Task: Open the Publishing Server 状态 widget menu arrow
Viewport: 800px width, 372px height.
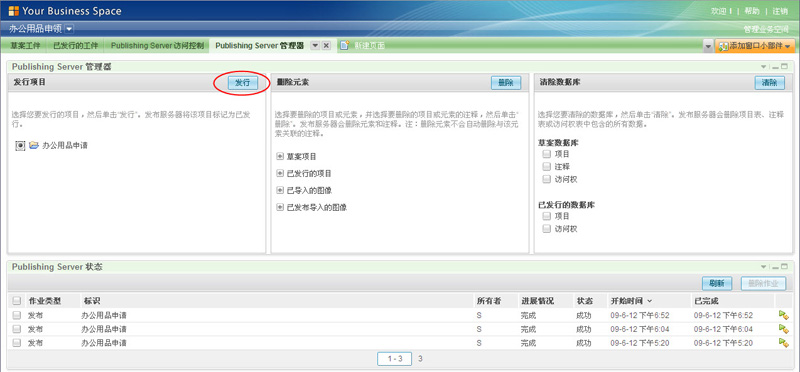Action: tap(764, 267)
